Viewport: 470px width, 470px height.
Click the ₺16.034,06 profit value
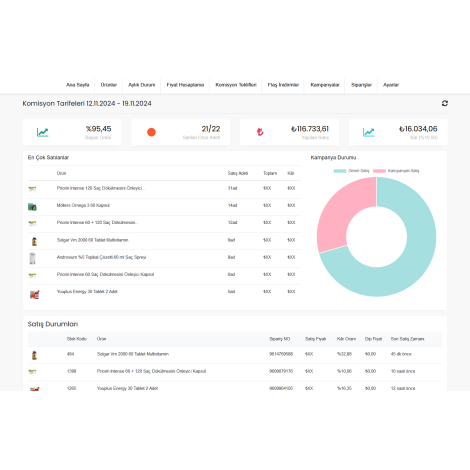tap(418, 129)
